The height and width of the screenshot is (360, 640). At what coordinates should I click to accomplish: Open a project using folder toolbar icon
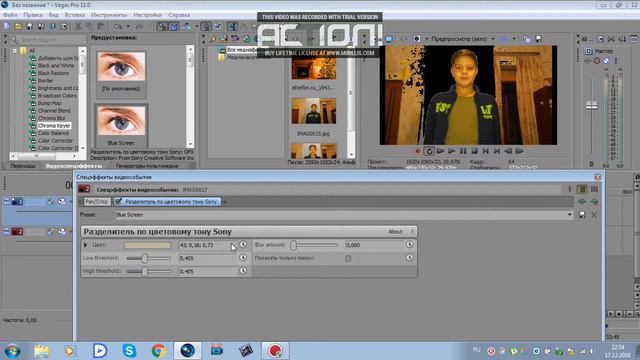coord(18,27)
